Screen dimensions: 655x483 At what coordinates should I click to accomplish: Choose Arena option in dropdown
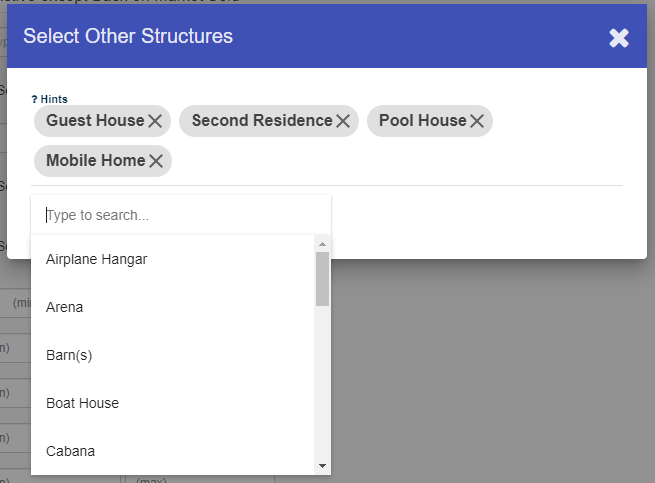click(65, 307)
